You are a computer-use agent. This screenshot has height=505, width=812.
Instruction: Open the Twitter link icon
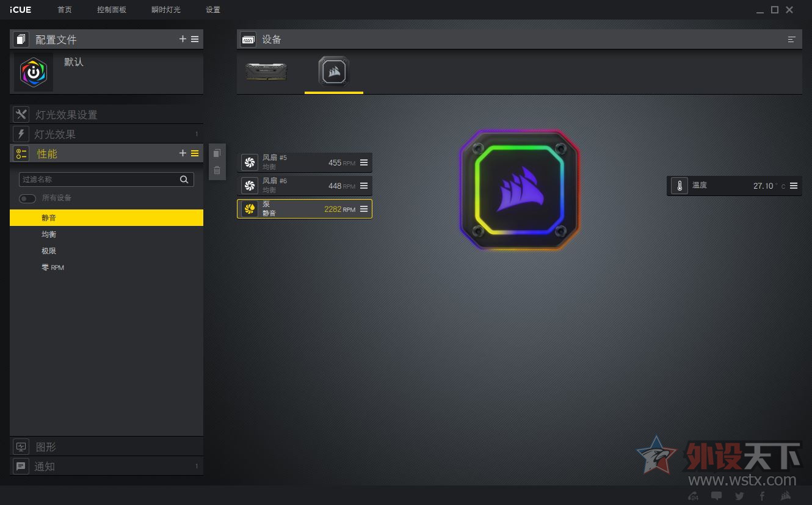pyautogui.click(x=739, y=496)
